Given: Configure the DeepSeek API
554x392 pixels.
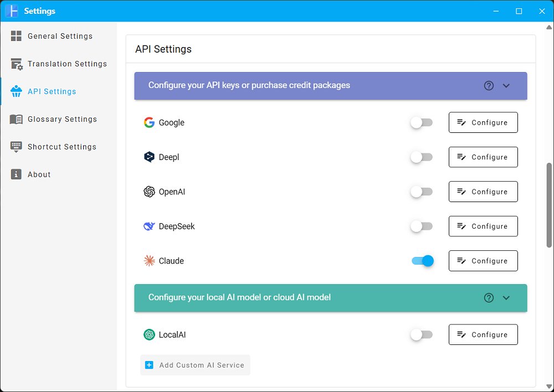Looking at the screenshot, I should (x=483, y=226).
